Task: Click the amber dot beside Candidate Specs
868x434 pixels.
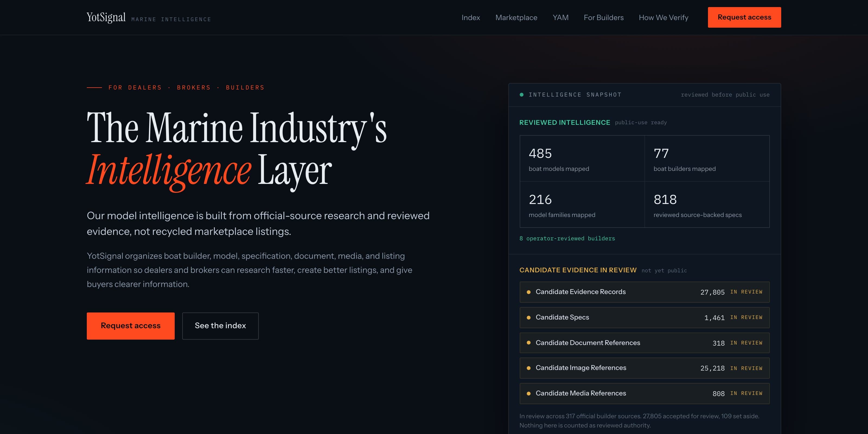Action: pos(528,317)
